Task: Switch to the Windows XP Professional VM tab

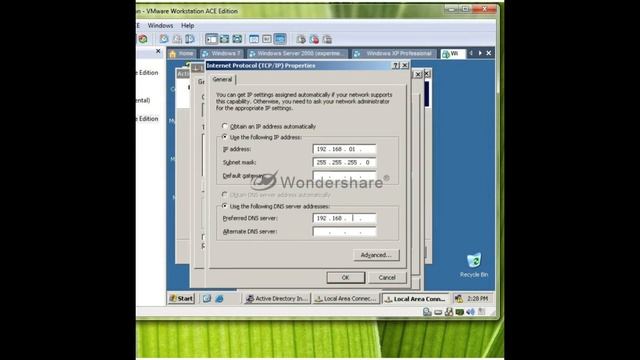Action: pyautogui.click(x=394, y=53)
